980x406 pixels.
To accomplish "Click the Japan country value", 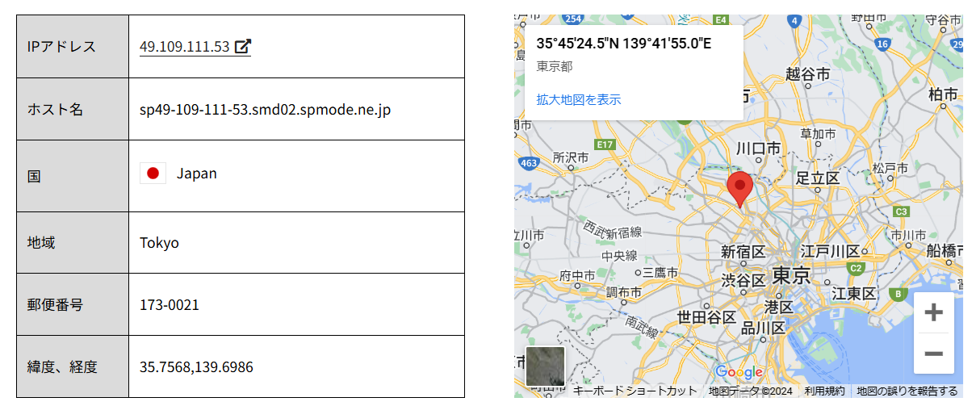I will pos(197,173).
